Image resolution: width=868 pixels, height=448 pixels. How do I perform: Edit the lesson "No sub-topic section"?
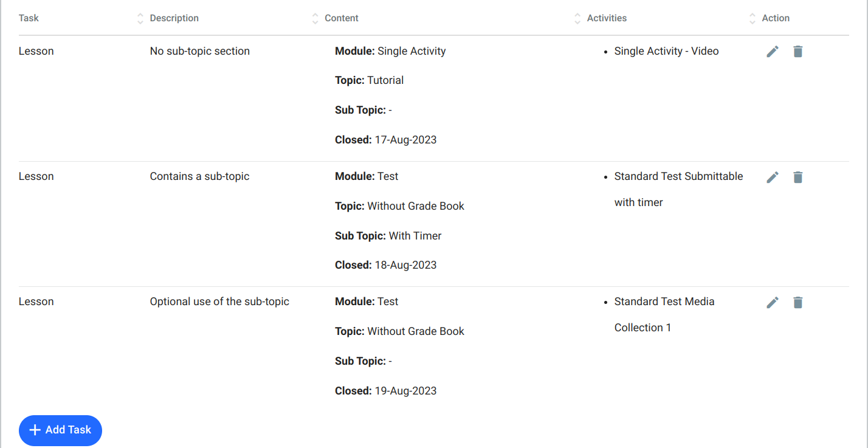coord(773,51)
